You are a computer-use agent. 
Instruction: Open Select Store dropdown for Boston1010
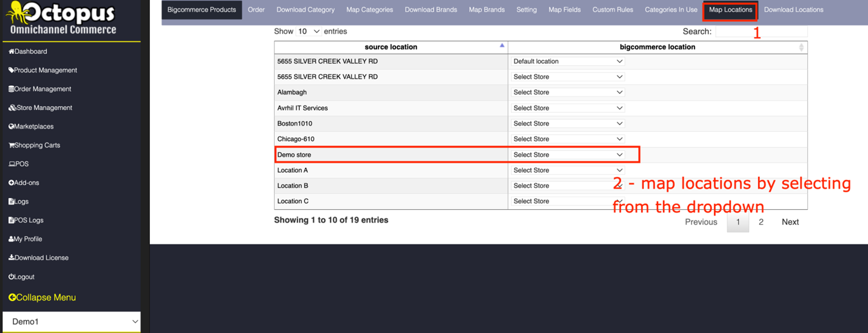[568, 123]
